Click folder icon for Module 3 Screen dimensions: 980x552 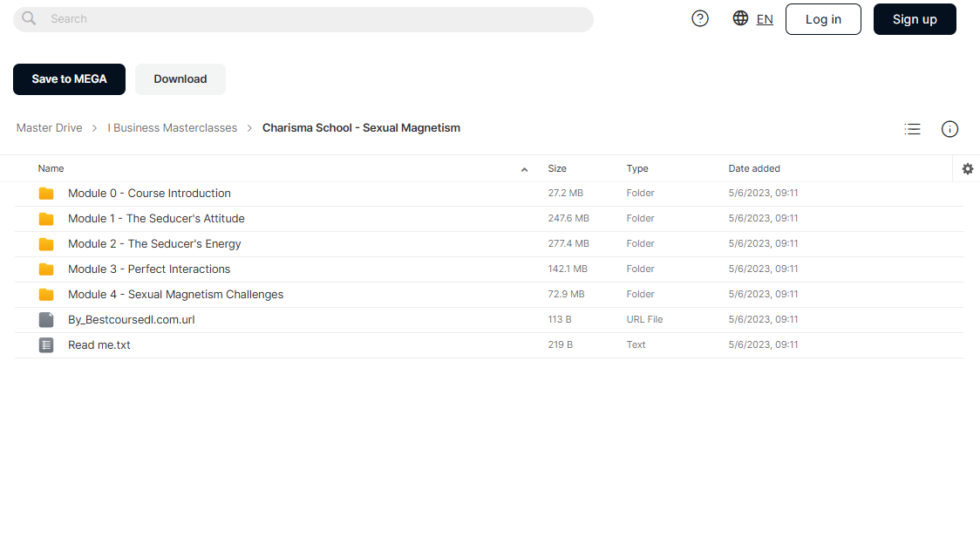46,269
